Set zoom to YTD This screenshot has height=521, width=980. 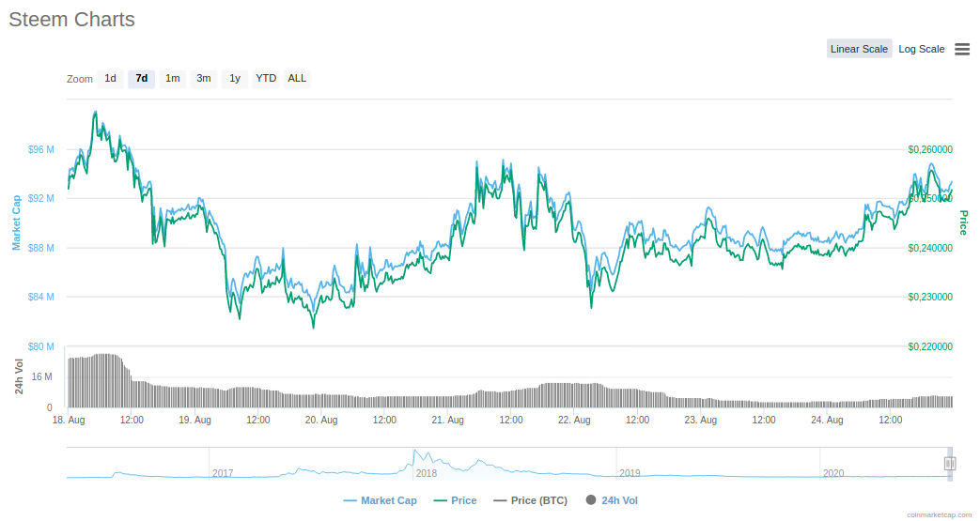point(266,79)
